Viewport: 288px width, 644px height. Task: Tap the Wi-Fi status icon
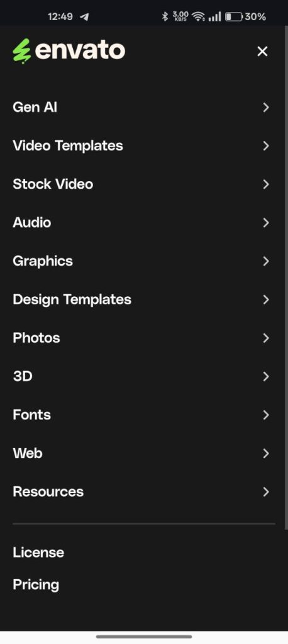(199, 16)
